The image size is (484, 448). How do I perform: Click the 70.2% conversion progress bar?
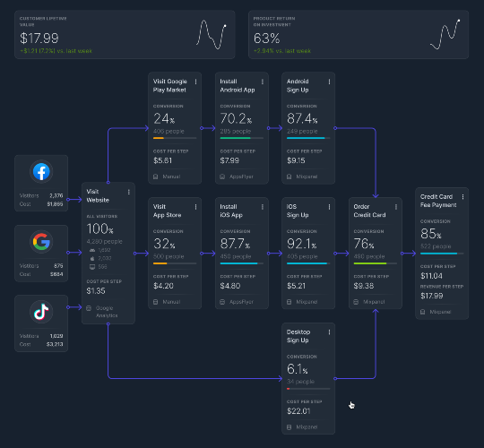click(242, 138)
